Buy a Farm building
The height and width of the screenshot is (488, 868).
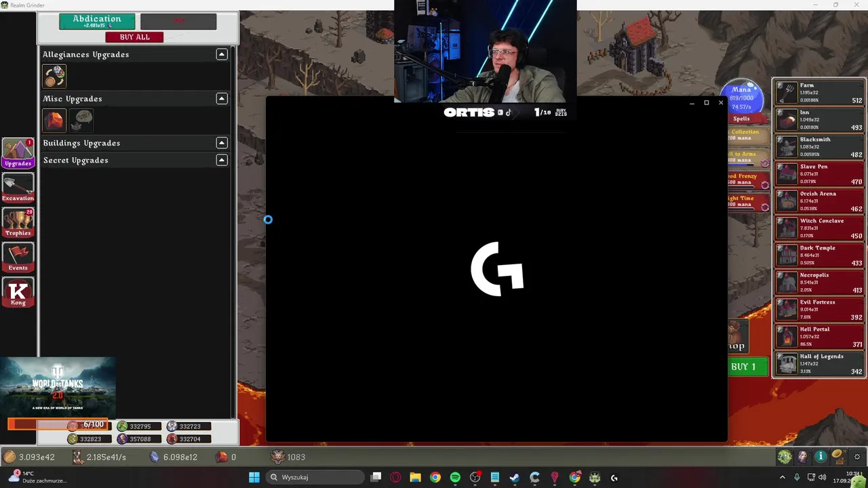819,93
